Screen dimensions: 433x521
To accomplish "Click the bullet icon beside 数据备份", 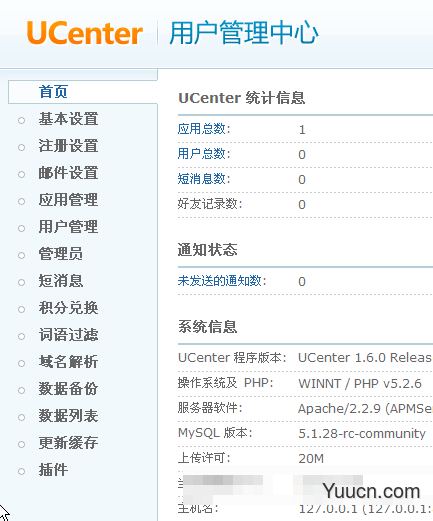I will click(22, 390).
